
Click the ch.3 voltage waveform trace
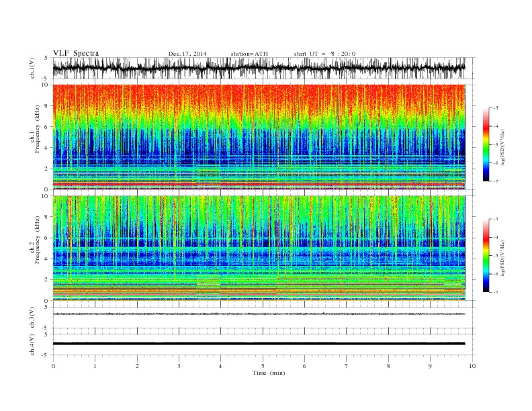[259, 314]
